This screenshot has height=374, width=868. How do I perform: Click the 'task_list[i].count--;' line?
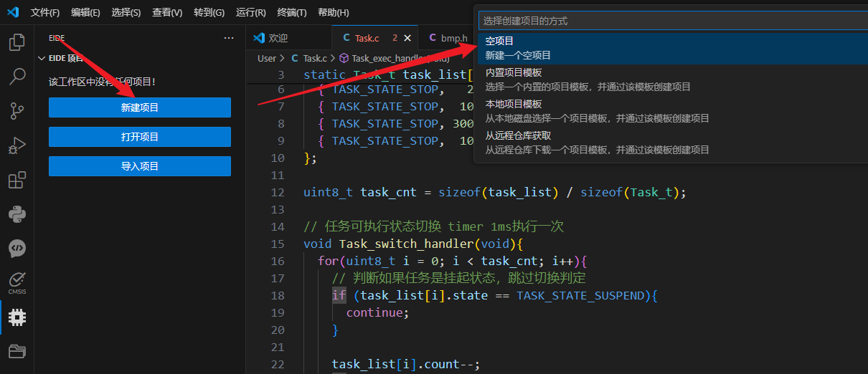coord(406,365)
